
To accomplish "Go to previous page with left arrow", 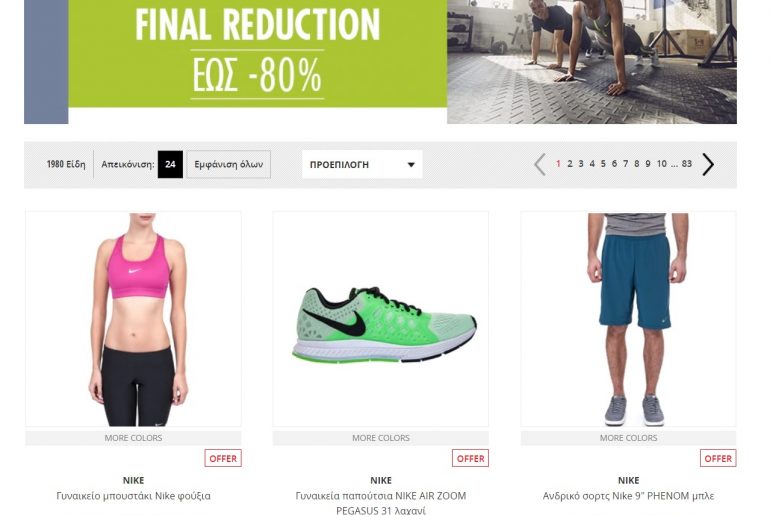I will pos(540,164).
